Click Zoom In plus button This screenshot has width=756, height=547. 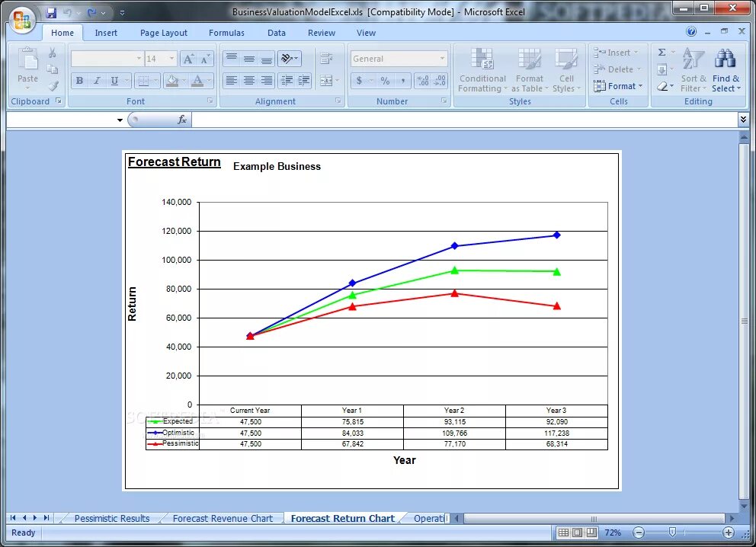click(x=728, y=533)
